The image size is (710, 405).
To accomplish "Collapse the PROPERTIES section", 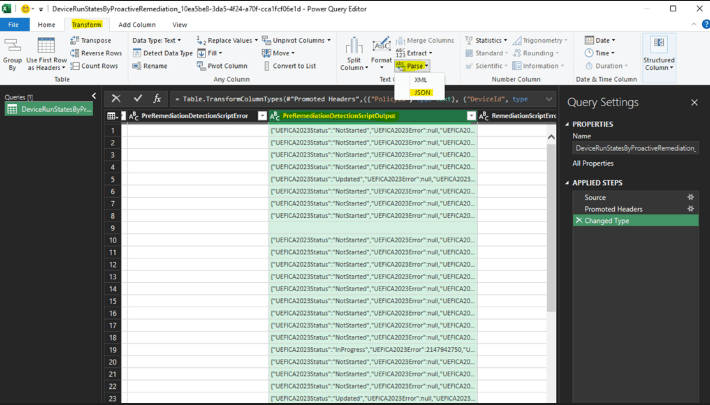I will coord(567,124).
